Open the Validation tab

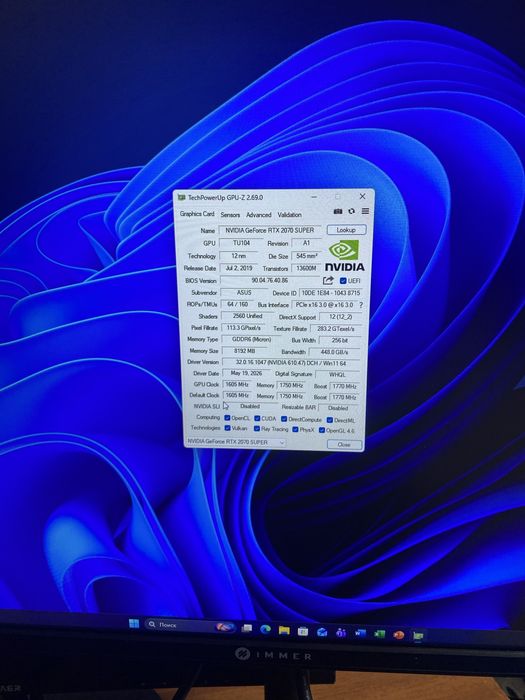click(290, 215)
